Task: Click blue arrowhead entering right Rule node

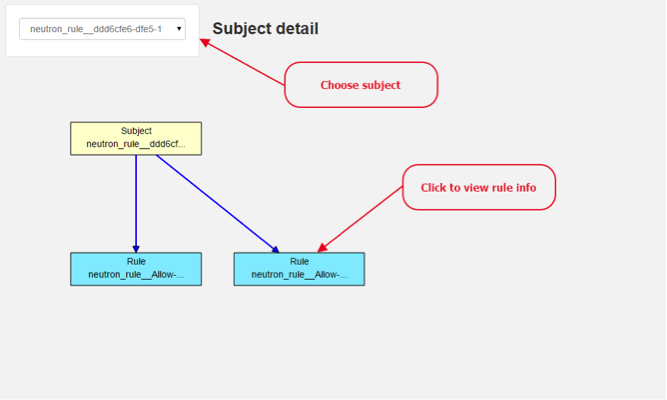Action: [x=276, y=249]
